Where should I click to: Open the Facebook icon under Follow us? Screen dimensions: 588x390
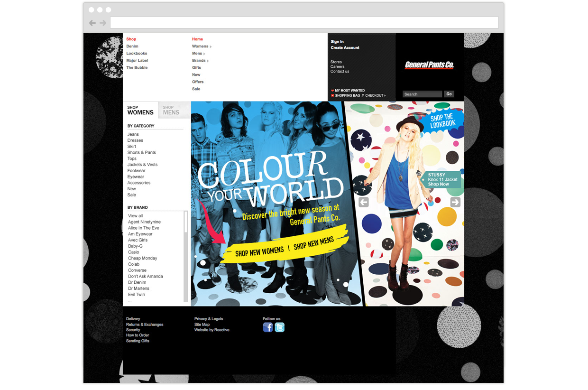(x=268, y=327)
